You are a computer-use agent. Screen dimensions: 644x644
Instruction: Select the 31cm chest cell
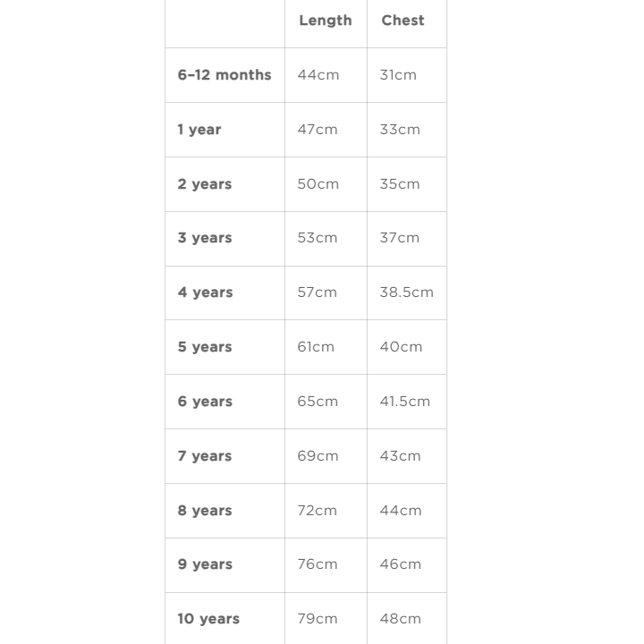(398, 75)
